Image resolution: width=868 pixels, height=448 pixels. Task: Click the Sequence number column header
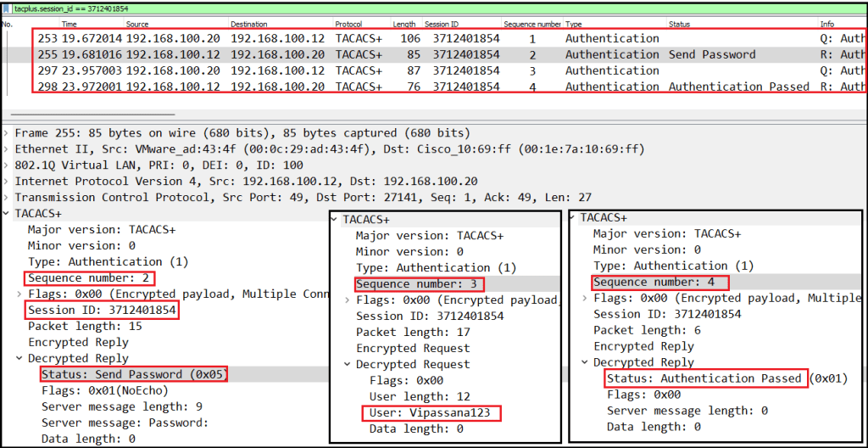(531, 25)
